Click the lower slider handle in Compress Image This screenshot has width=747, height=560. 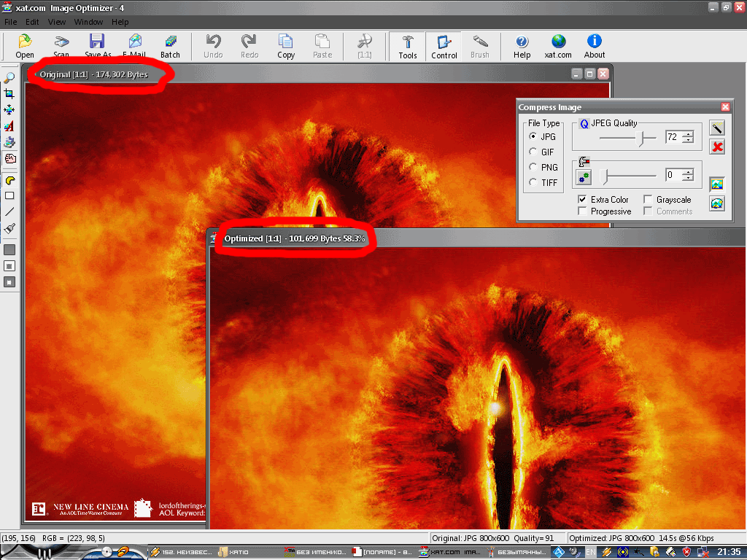(x=605, y=176)
